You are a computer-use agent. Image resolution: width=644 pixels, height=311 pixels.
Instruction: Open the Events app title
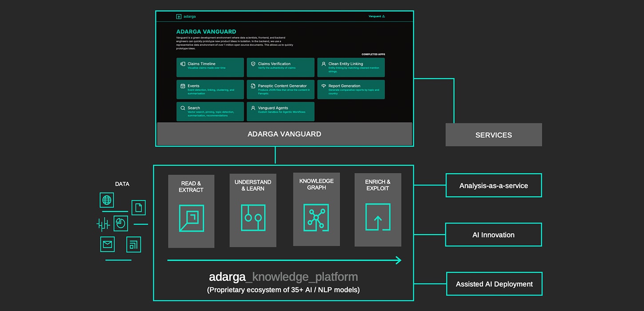(193, 86)
